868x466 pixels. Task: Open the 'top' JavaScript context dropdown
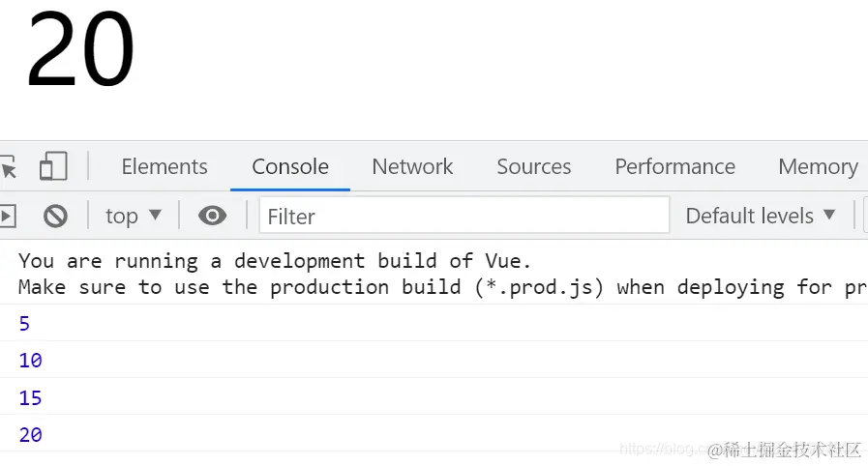coord(134,216)
